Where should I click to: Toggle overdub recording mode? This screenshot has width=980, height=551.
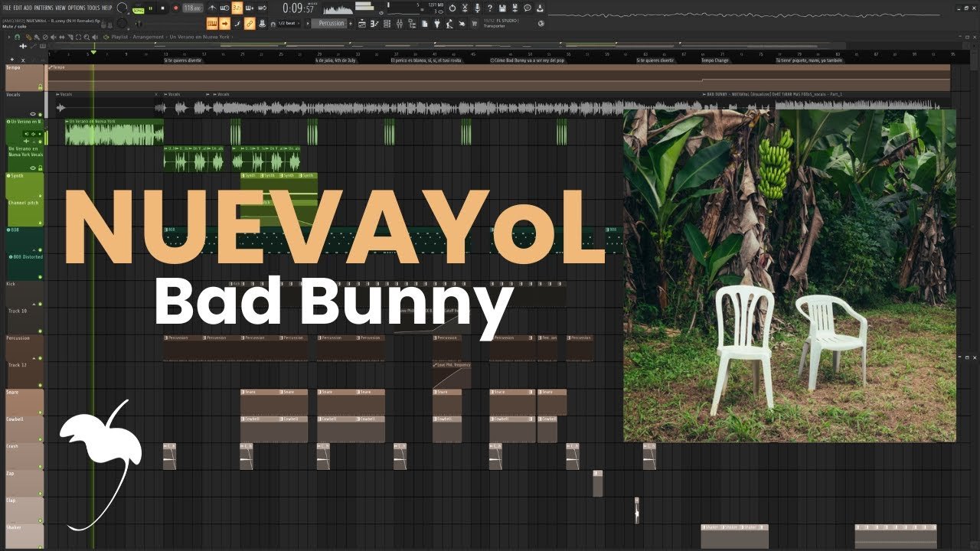tap(250, 8)
